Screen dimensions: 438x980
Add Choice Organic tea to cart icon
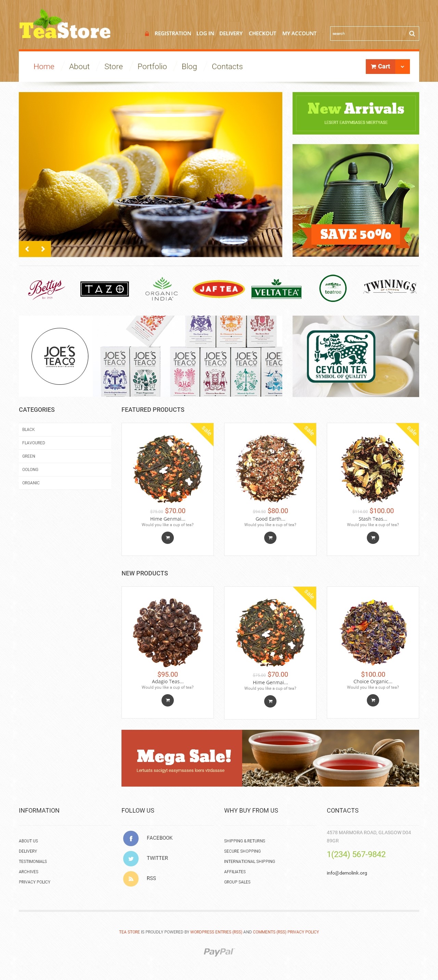coord(373,700)
